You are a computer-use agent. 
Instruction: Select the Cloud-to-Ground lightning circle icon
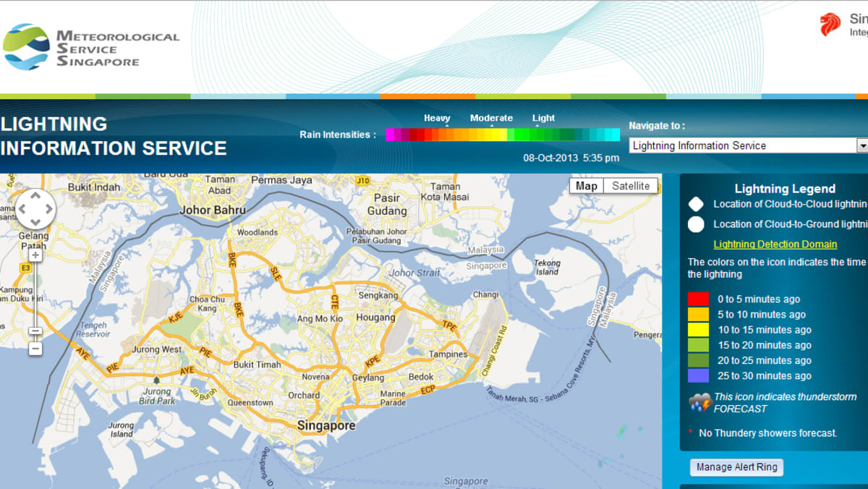coord(695,224)
